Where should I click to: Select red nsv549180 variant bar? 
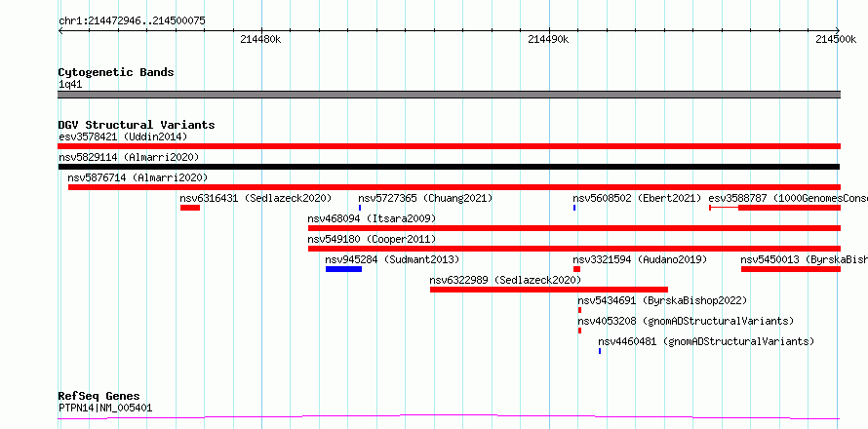coord(574,249)
